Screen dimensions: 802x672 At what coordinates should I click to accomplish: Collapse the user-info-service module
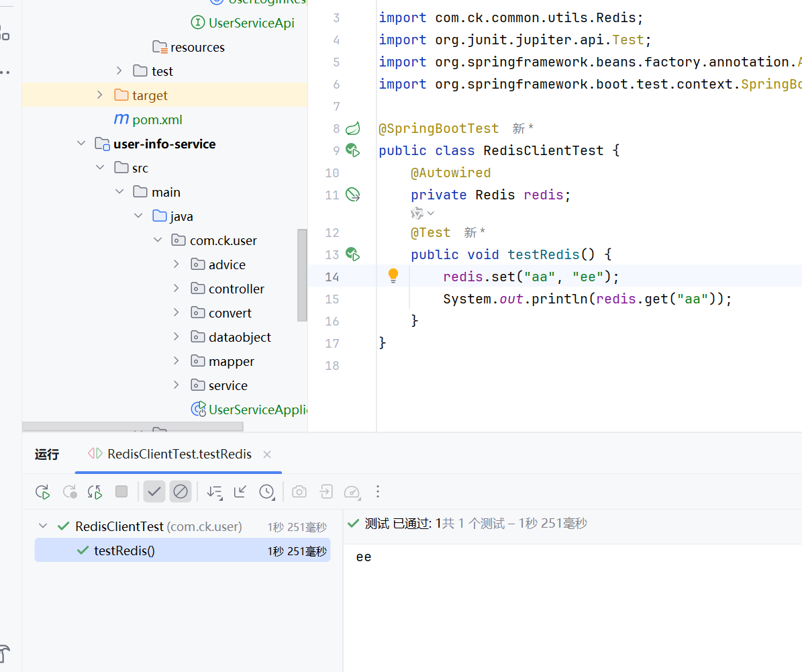(81, 143)
